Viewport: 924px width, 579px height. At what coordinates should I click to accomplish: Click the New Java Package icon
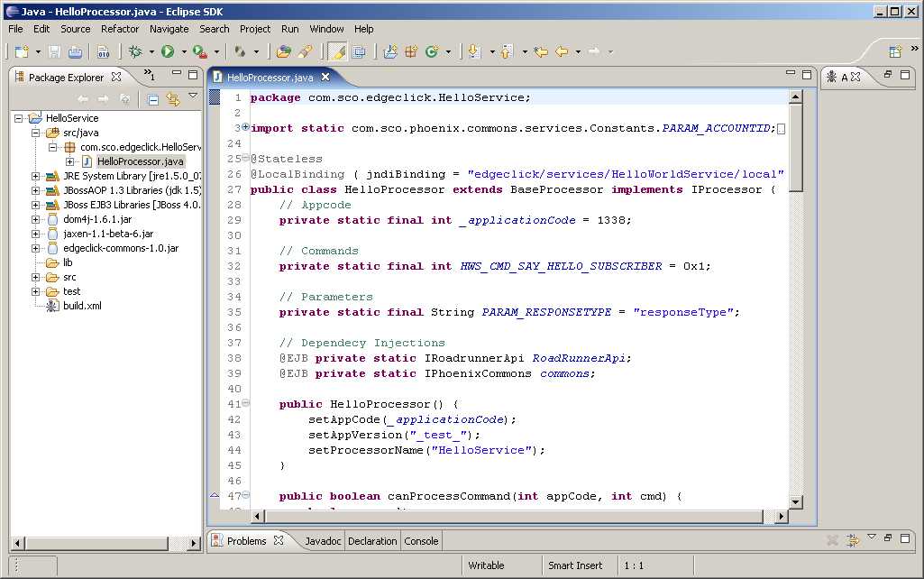click(411, 52)
